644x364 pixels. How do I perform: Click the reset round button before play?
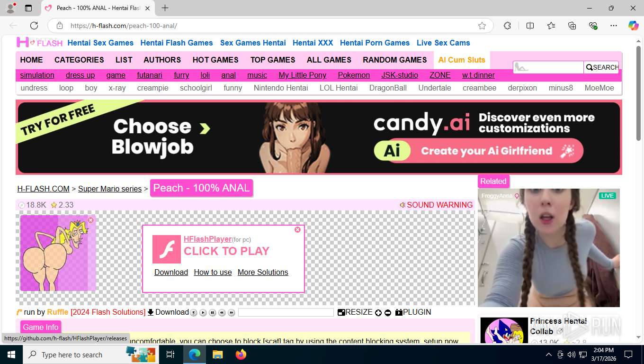point(193,312)
